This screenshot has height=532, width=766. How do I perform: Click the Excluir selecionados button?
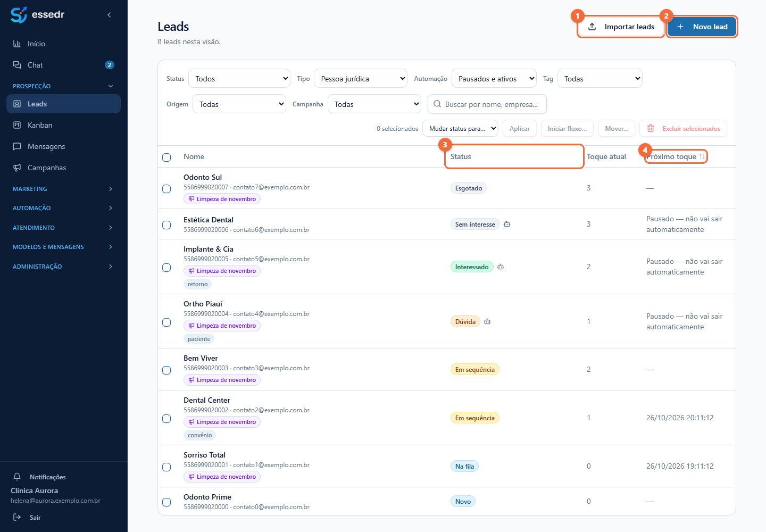[x=684, y=128]
